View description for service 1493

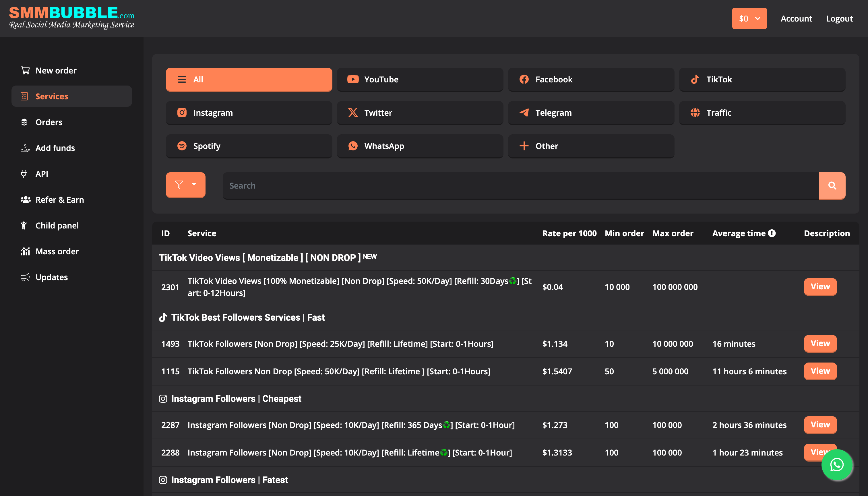[820, 343]
